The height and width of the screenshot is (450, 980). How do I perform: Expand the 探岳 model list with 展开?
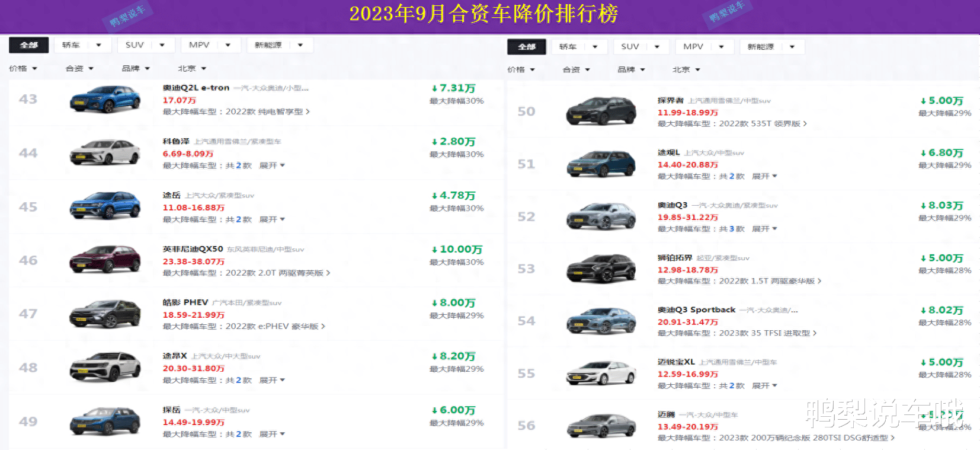click(x=272, y=434)
